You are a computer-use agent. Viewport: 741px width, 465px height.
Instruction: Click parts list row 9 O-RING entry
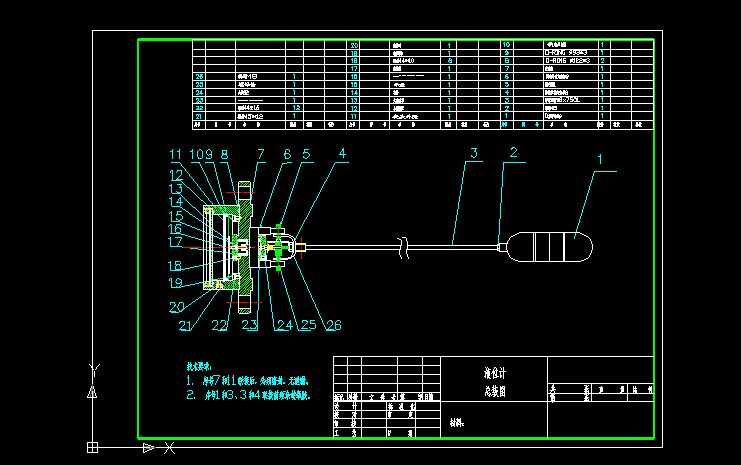[x=566, y=53]
